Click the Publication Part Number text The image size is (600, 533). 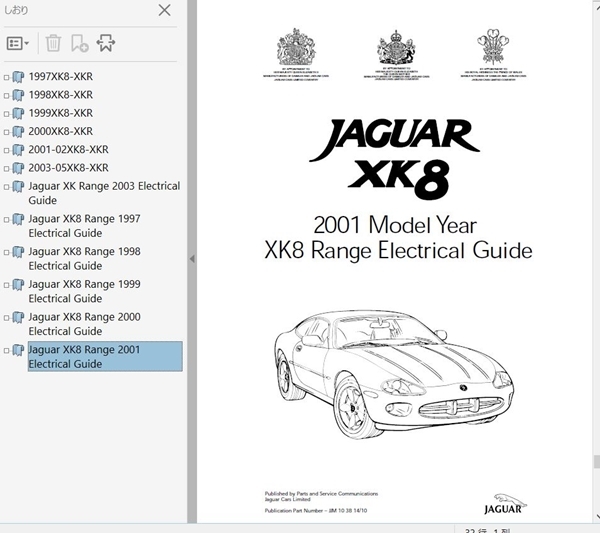316,510
